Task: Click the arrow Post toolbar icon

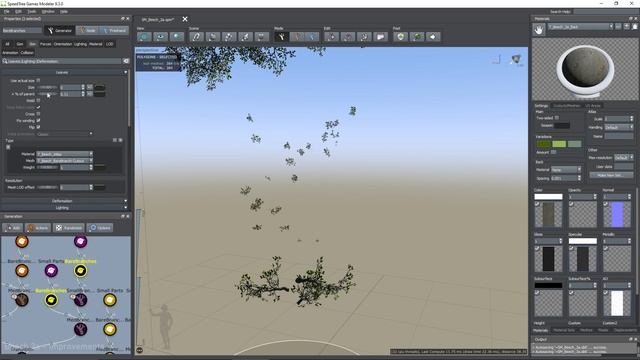Action: pyautogui.click(x=433, y=37)
